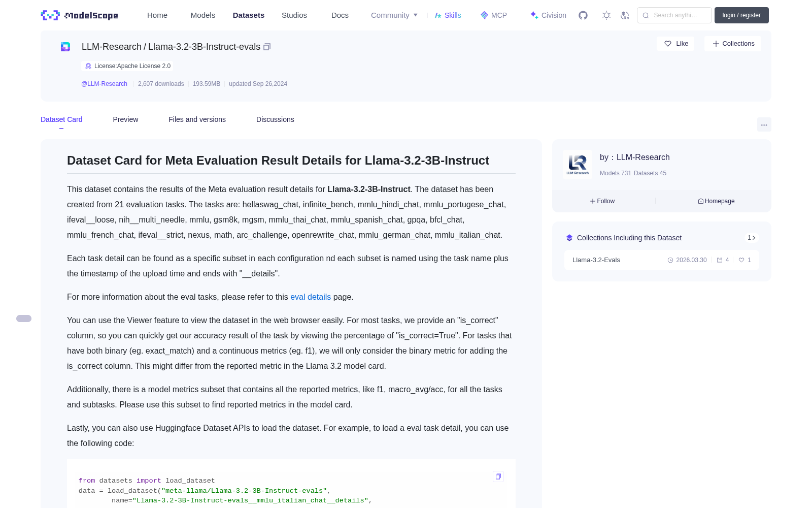Open the Studios nav item
This screenshot has height=508, width=812.
click(x=294, y=15)
